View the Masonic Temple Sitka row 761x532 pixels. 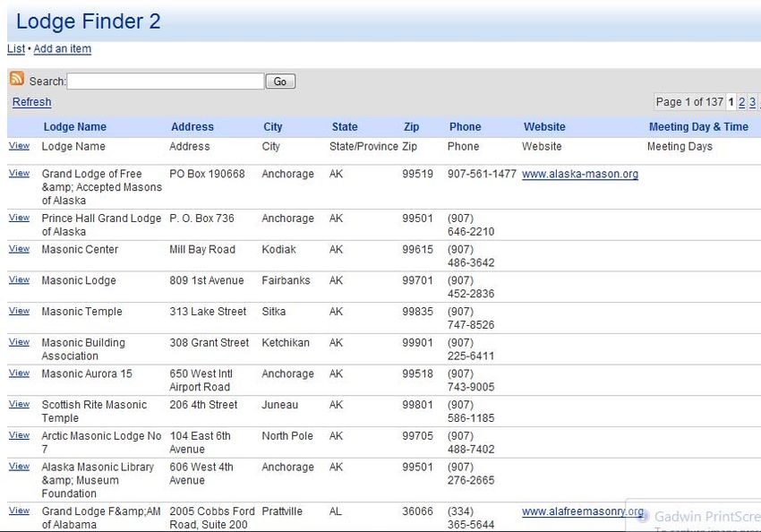[x=19, y=311]
